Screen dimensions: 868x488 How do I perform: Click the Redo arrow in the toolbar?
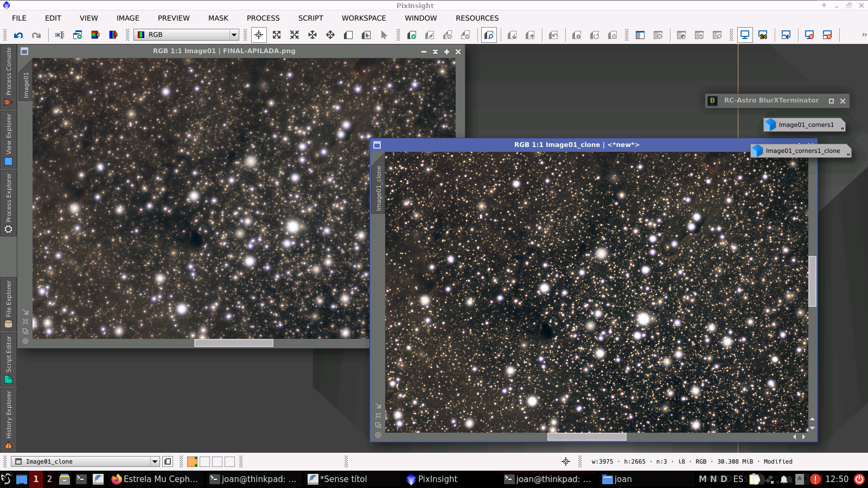[x=36, y=35]
